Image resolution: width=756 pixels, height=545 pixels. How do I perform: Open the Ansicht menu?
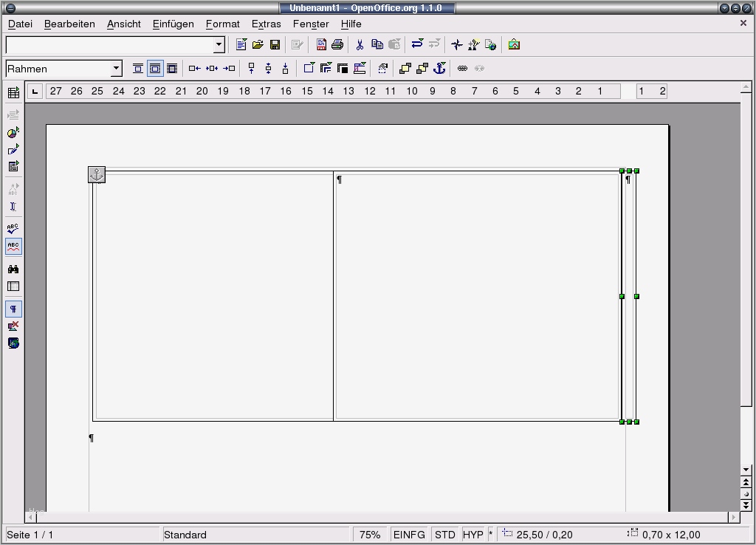(x=124, y=24)
